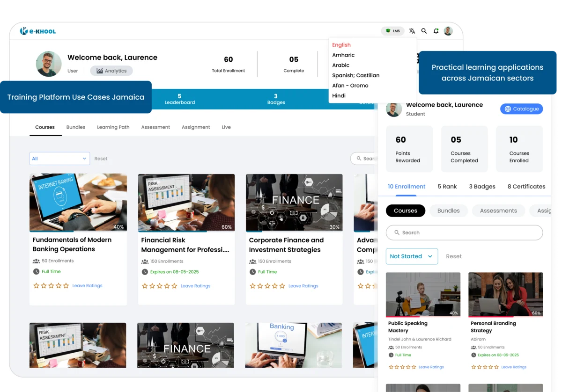Viewport: 562px width, 392px height.
Task: Click Leave Ratings for Public Speaking Mastery
Action: [x=431, y=367]
